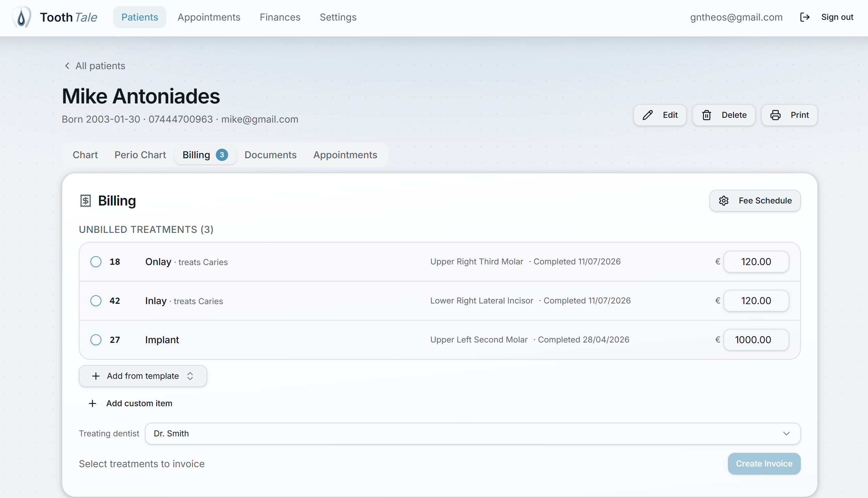The image size is (868, 498).
Task: Click the Implant price field 1000.00
Action: click(756, 340)
